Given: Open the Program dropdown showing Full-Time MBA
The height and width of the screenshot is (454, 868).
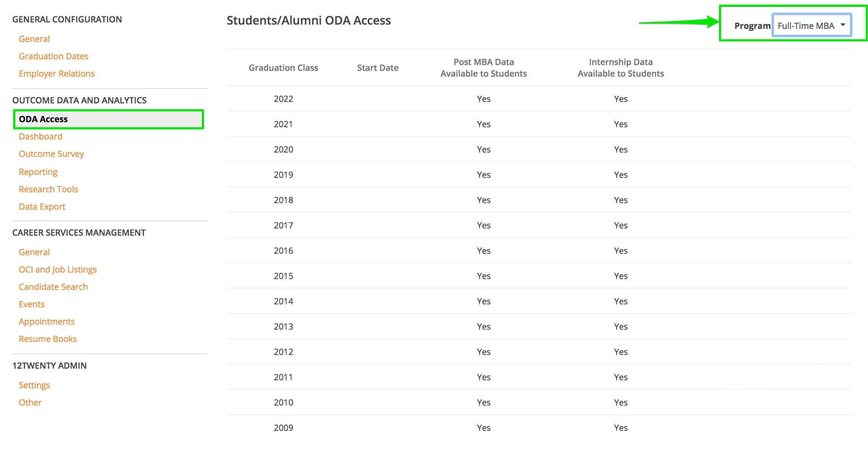Looking at the screenshot, I should [812, 26].
